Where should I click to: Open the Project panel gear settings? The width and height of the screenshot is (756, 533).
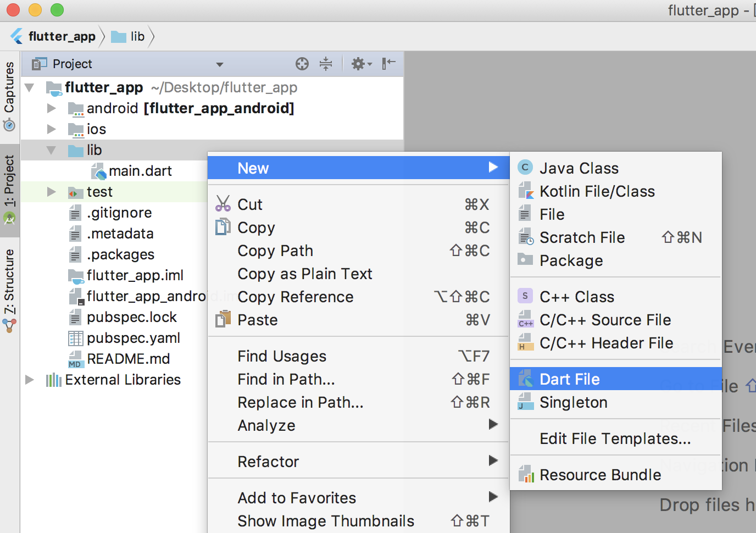361,64
